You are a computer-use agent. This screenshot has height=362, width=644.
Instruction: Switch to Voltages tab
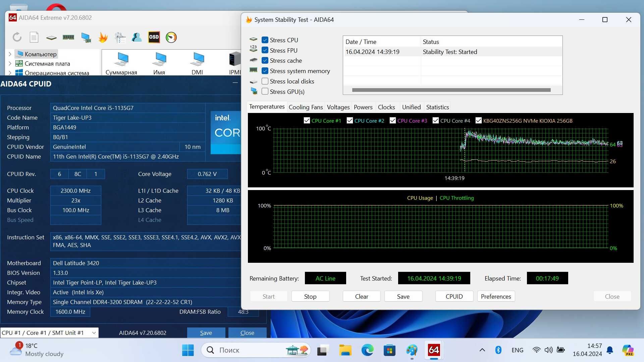tap(338, 107)
